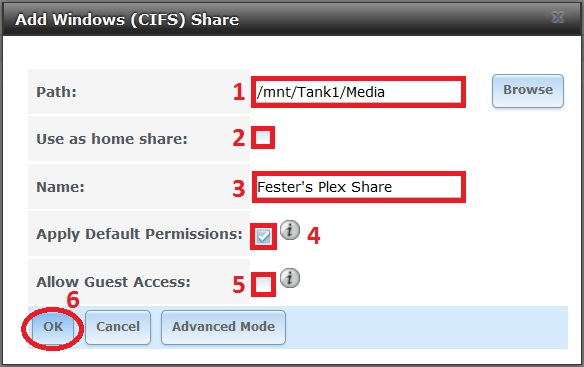Click the info icon beside Allow Guest Access
Viewport: 584px width, 367px height.
290,278
